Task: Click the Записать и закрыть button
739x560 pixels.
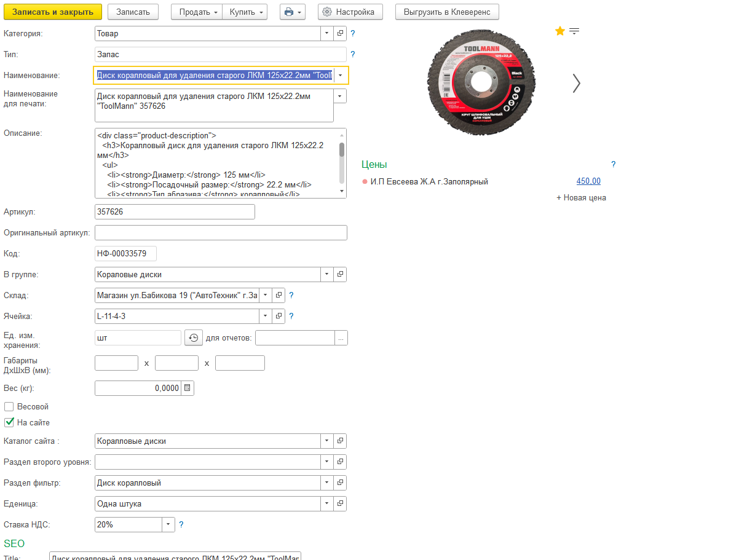Action: tap(53, 12)
